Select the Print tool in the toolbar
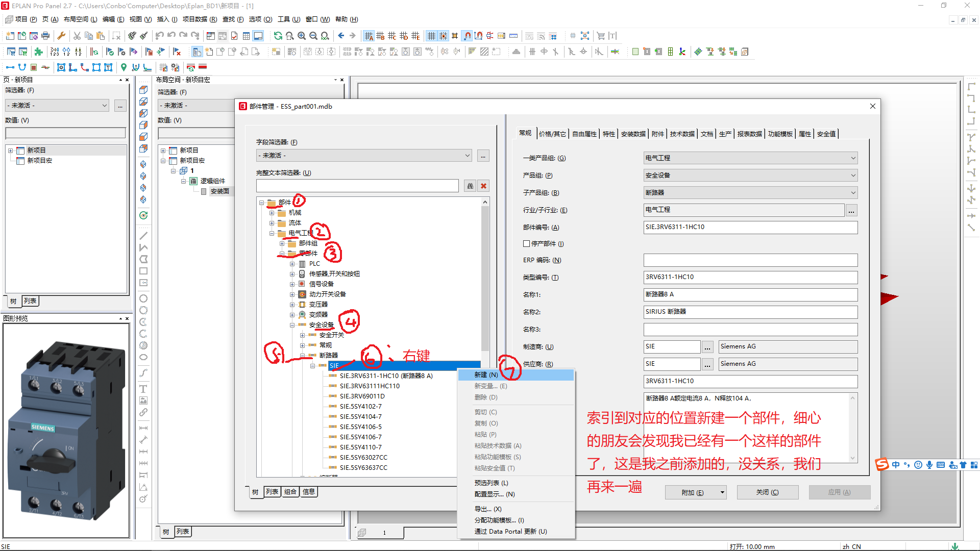The width and height of the screenshot is (980, 551). [x=45, y=36]
